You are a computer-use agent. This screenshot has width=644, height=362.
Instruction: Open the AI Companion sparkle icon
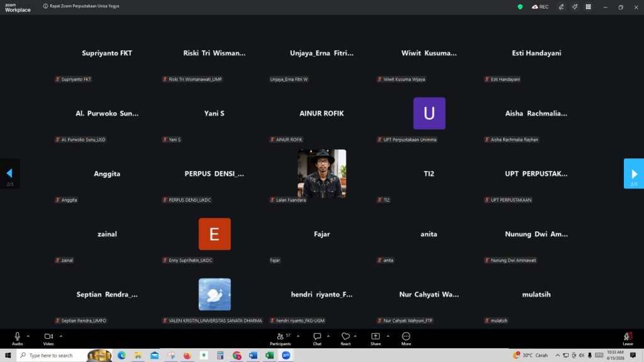point(575,7)
